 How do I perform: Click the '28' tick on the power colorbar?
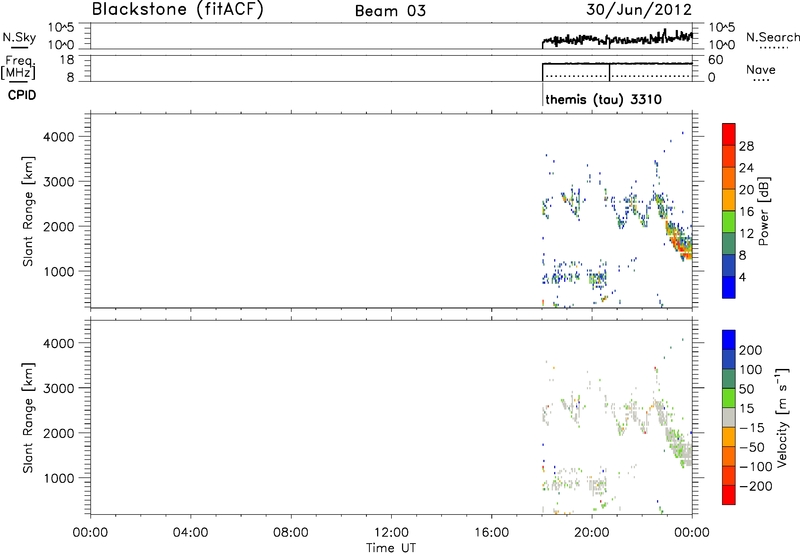[x=746, y=146]
